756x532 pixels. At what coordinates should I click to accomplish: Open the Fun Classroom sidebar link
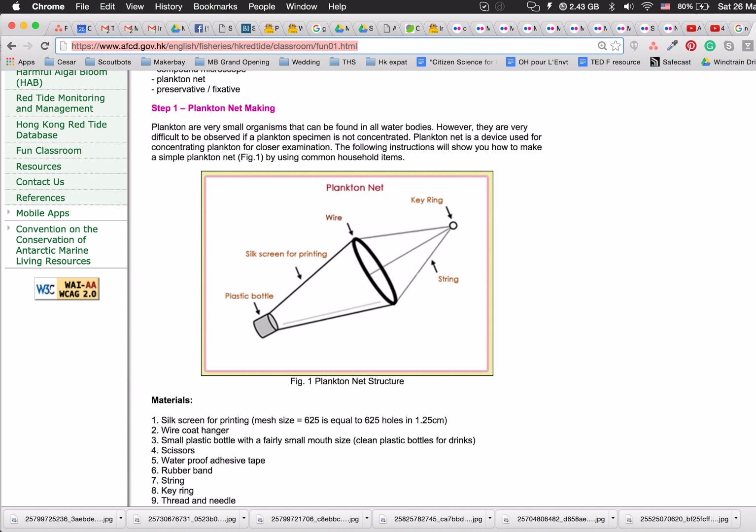[x=48, y=150]
